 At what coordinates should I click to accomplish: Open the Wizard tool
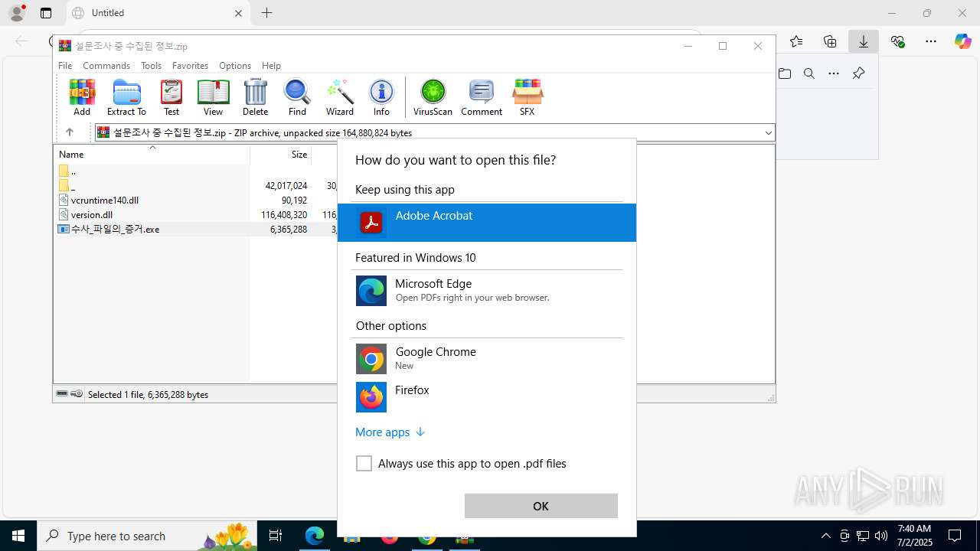(x=340, y=97)
